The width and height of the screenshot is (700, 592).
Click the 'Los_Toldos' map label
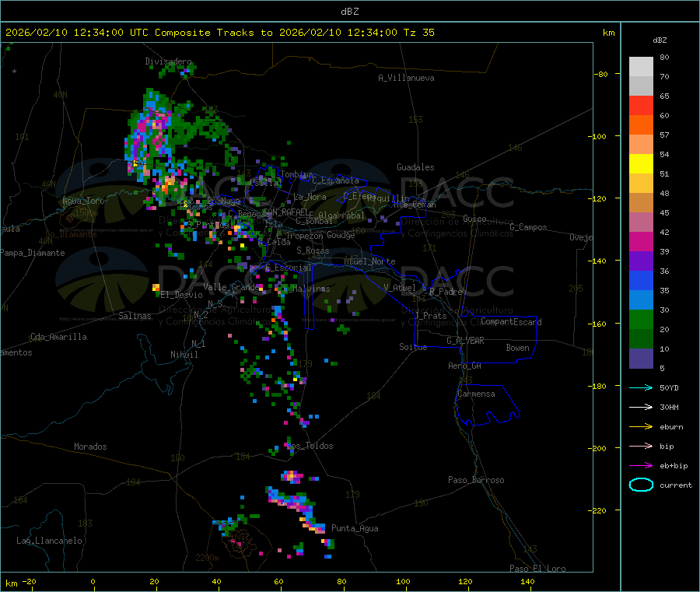point(310,446)
